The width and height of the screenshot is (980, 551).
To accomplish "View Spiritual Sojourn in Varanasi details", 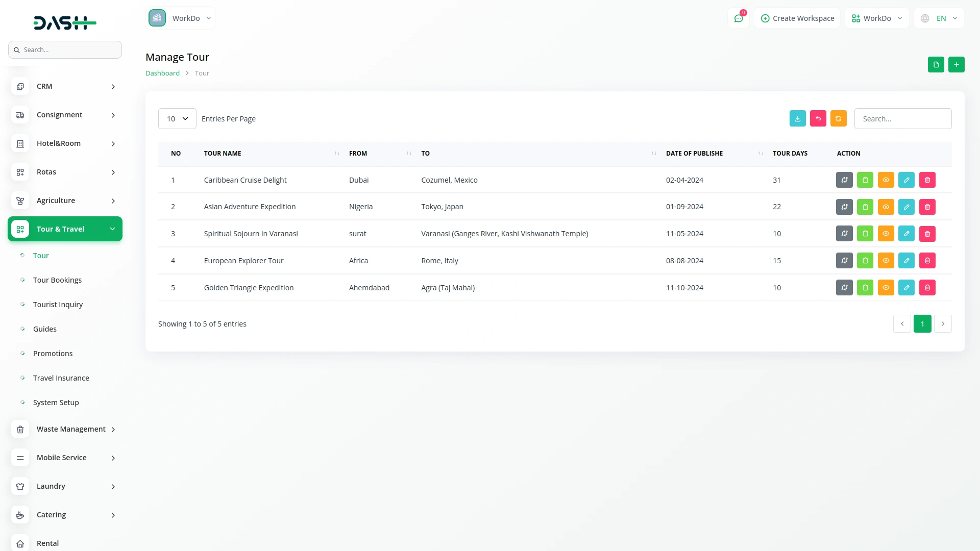I will [886, 234].
